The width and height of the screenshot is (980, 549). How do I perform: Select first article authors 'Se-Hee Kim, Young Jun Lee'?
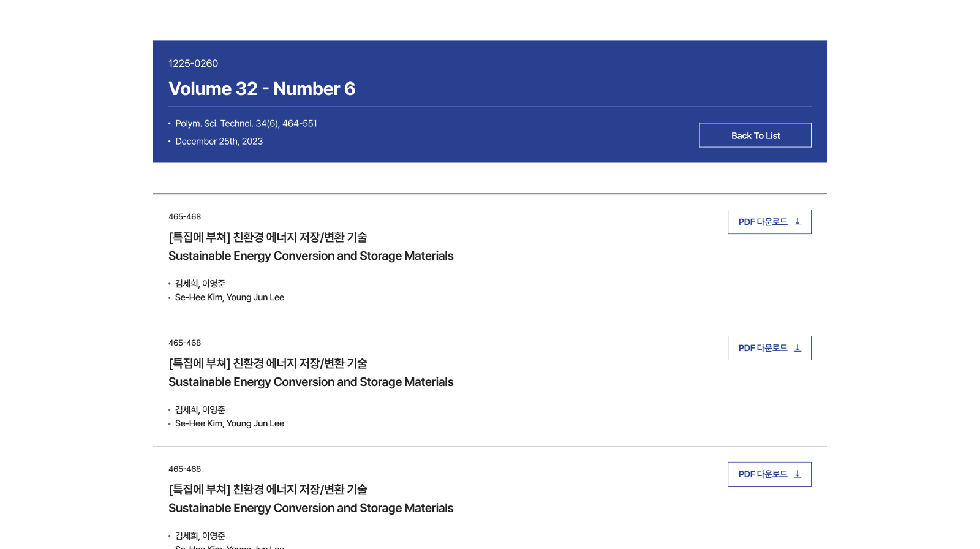[230, 298]
